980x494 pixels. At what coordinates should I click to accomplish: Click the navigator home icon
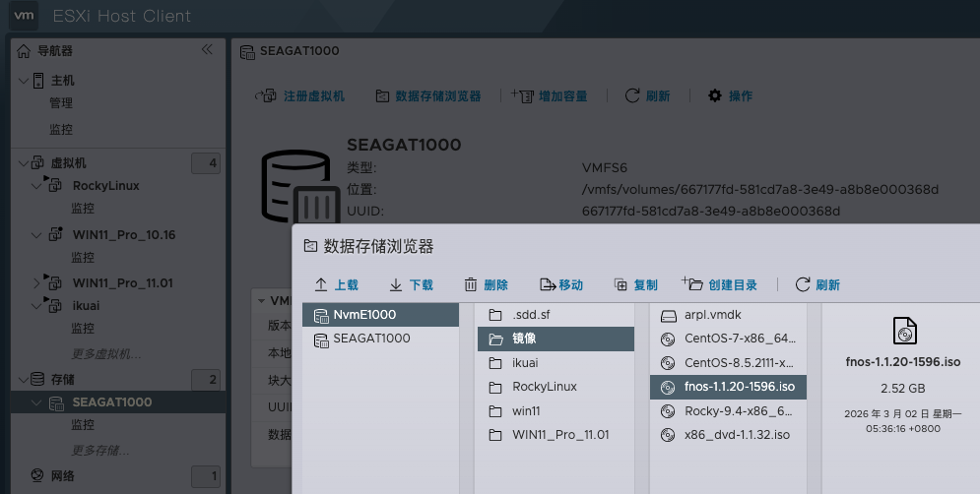click(24, 51)
